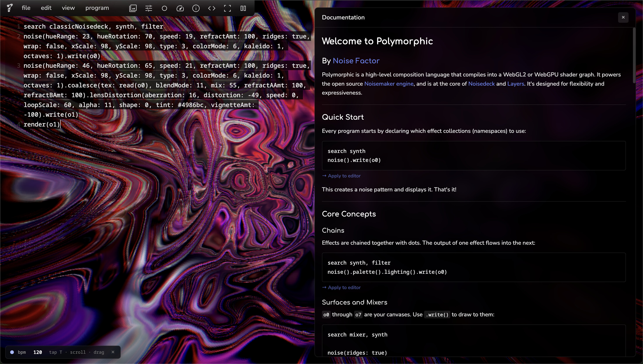Click the speedometer gauge icon
The image size is (643, 364).
[180, 8]
